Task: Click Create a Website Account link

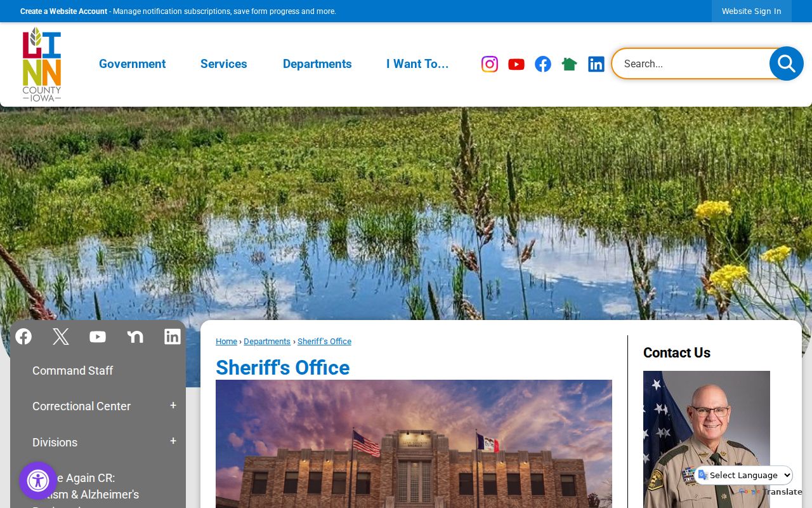Action: [63, 11]
